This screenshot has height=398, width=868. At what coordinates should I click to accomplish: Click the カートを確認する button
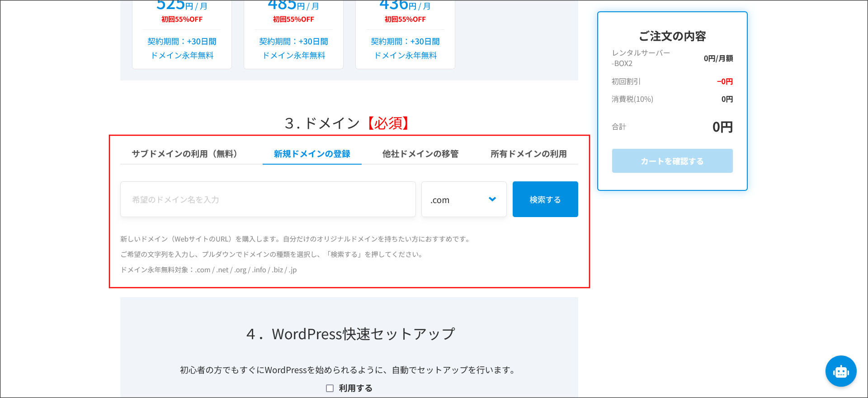[x=672, y=161]
